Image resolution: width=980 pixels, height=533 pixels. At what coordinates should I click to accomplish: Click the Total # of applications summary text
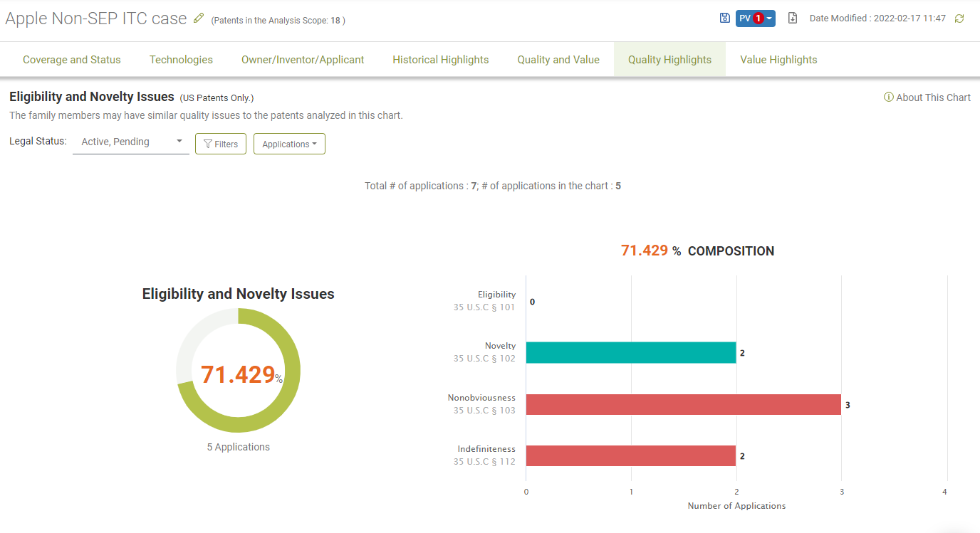tap(493, 186)
